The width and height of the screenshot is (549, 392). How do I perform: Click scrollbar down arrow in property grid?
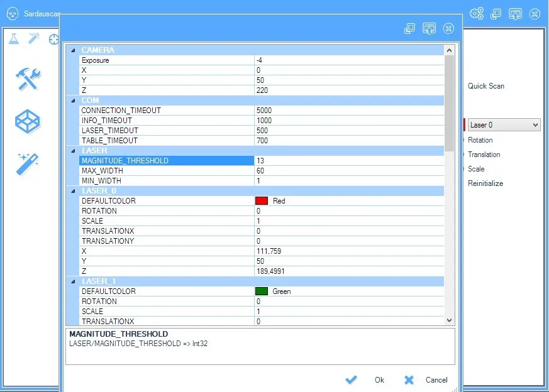pyautogui.click(x=449, y=320)
